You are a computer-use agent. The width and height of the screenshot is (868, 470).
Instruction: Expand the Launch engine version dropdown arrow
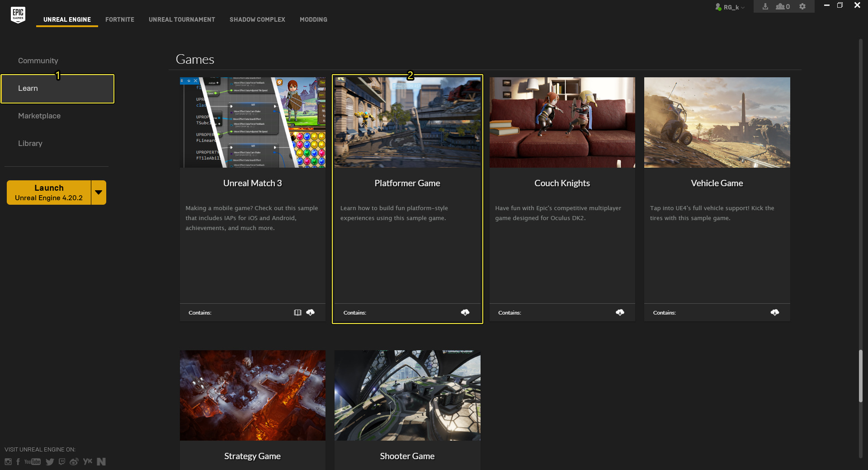[x=99, y=193]
